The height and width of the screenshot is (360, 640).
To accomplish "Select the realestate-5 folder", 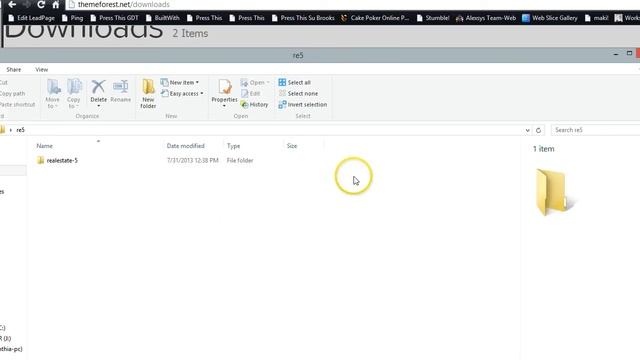I will pyautogui.click(x=57, y=160).
